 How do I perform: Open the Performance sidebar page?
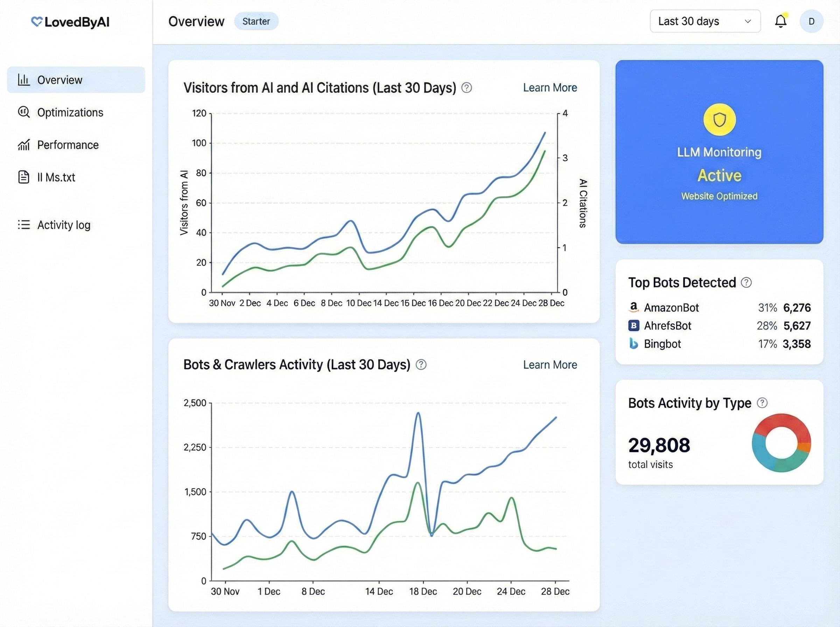68,145
